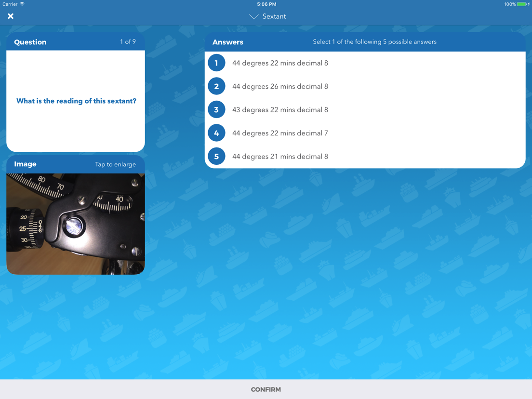The image size is (532, 399).
Task: Click the CONFIRM button
Action: 266,389
